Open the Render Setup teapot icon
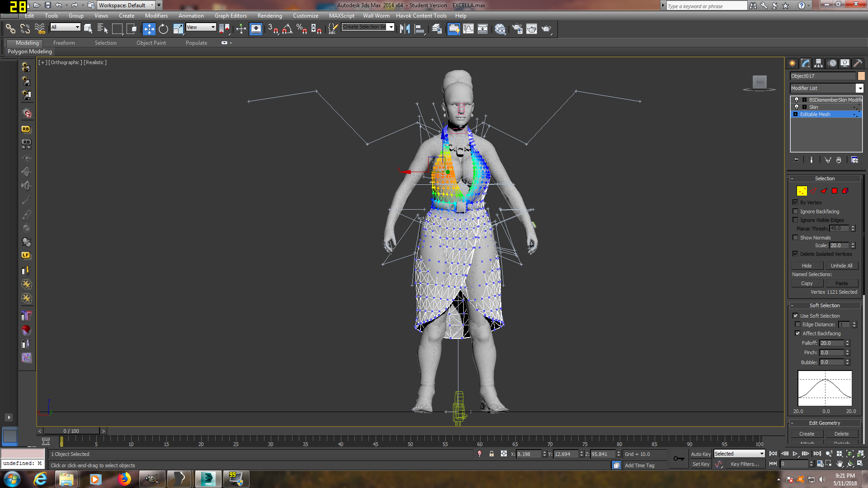The image size is (868, 488). point(517,29)
